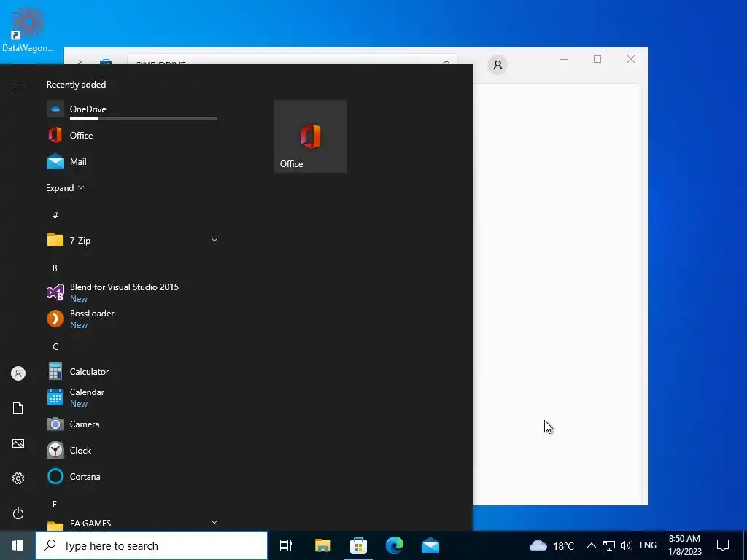Click the Store window profile icon
This screenshot has height=560, width=747.
click(498, 65)
